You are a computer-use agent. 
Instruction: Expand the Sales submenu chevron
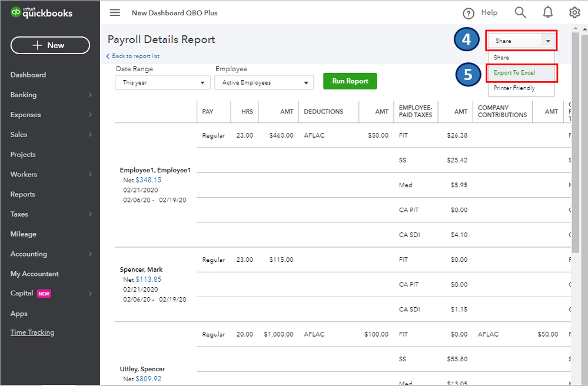tap(90, 135)
